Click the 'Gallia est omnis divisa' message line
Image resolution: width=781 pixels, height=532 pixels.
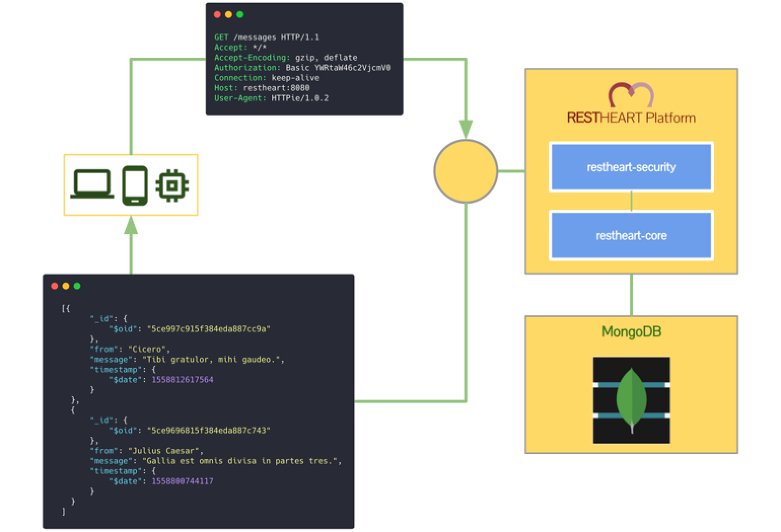tap(216, 461)
